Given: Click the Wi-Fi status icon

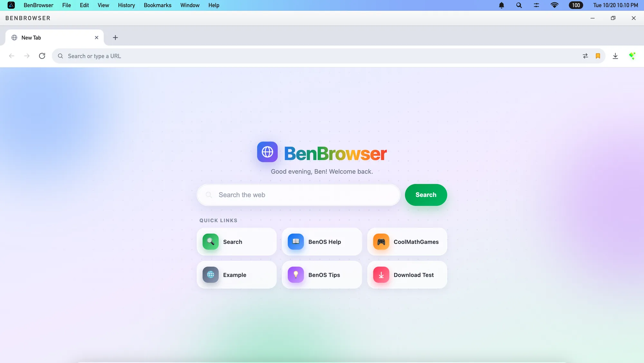Looking at the screenshot, I should click(x=554, y=5).
